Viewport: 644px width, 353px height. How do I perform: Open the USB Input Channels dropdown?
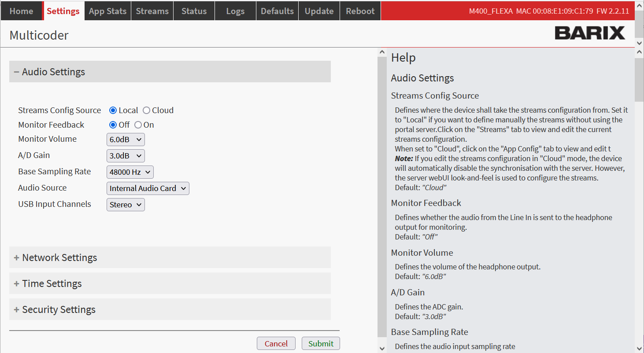point(126,205)
